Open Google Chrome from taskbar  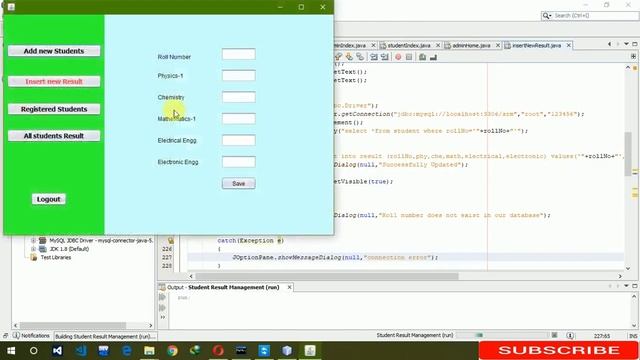point(172,351)
